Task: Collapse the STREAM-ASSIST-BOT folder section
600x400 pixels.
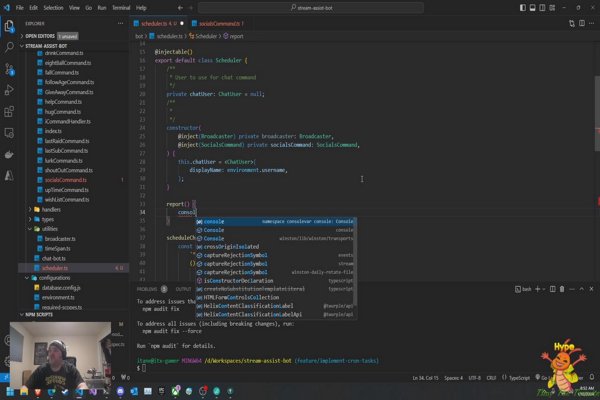Action: 46,46
